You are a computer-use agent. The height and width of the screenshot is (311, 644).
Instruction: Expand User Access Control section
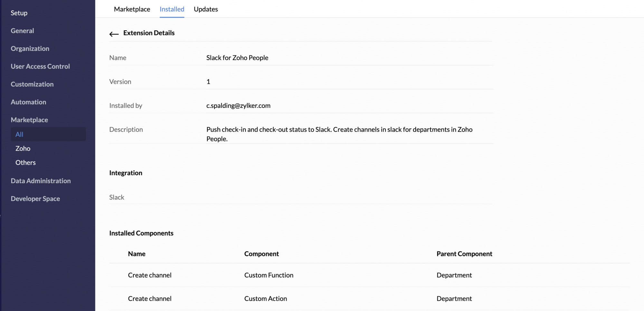pos(40,66)
